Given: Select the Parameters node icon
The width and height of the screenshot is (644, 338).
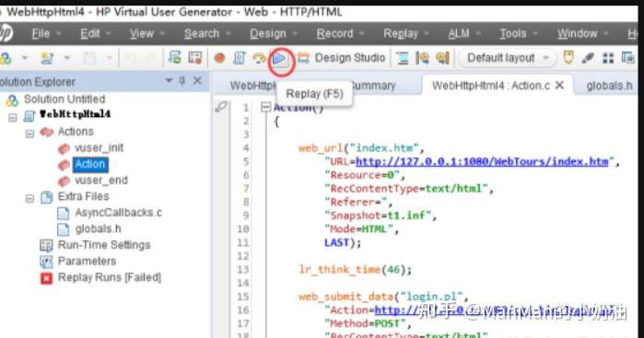Looking at the screenshot, I should [46, 262].
